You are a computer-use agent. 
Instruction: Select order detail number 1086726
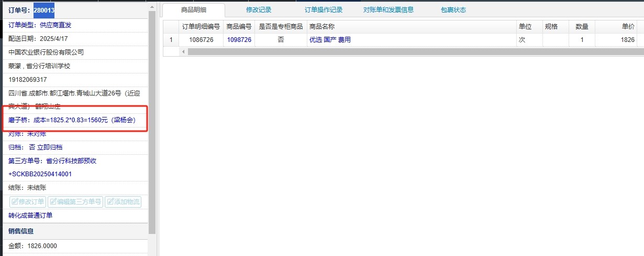coord(201,40)
